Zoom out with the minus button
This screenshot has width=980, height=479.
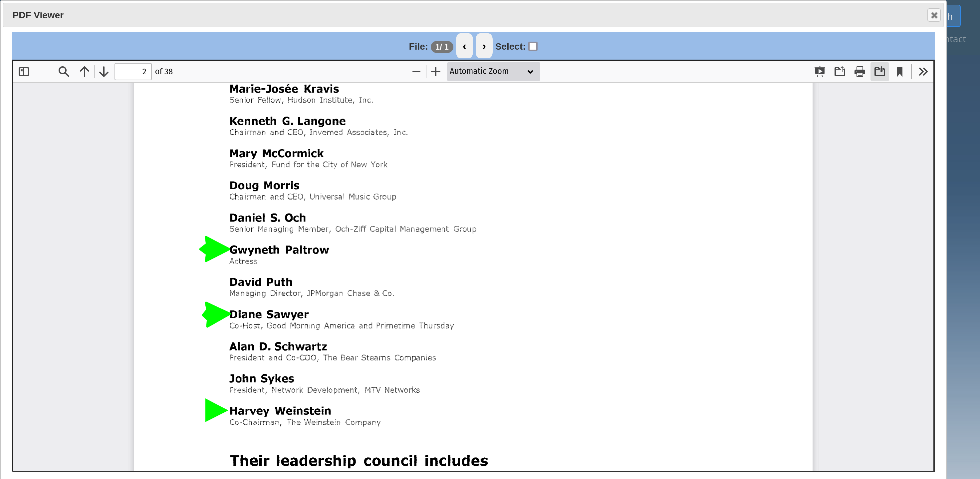pos(416,72)
